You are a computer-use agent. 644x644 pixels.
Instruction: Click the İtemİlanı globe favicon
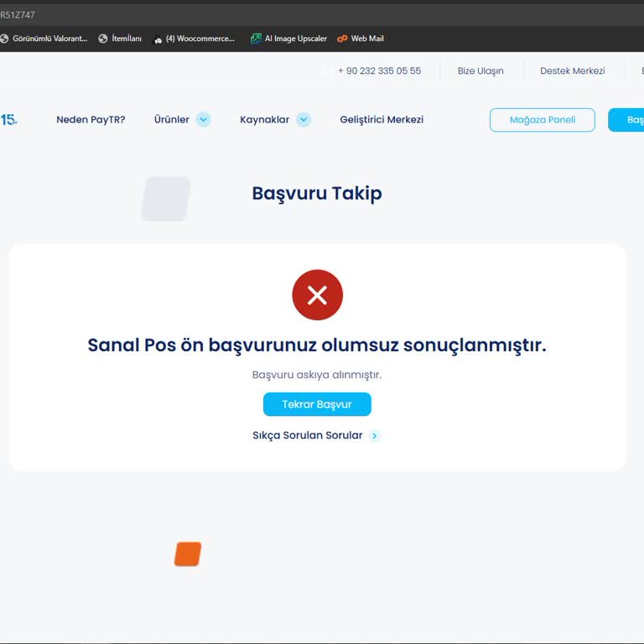click(103, 39)
